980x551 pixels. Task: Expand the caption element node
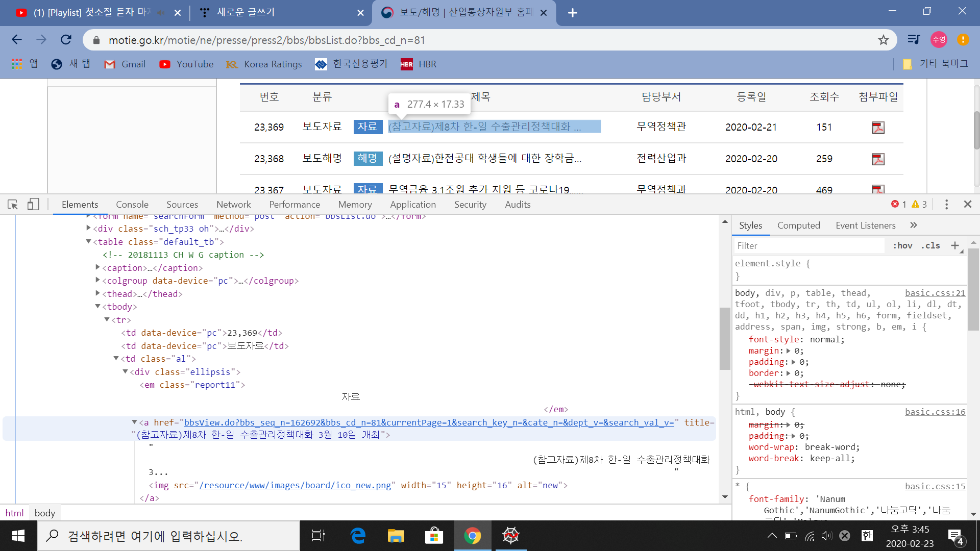pos(97,267)
